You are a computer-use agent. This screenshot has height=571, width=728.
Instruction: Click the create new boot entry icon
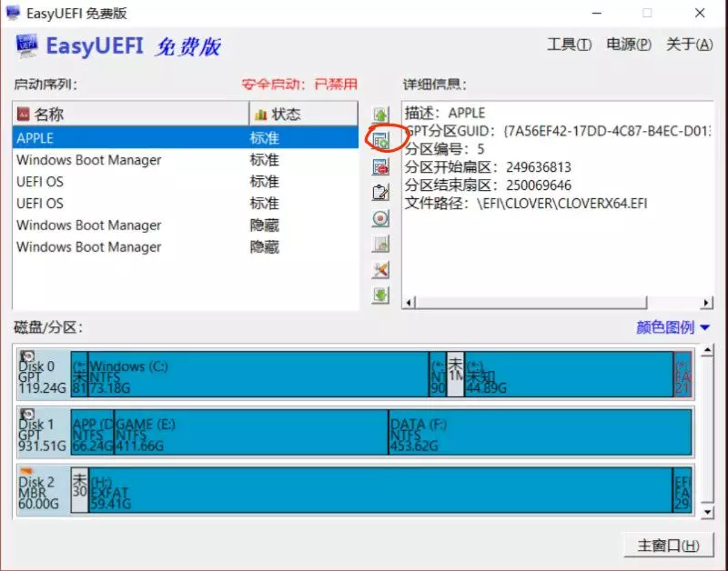click(380, 140)
